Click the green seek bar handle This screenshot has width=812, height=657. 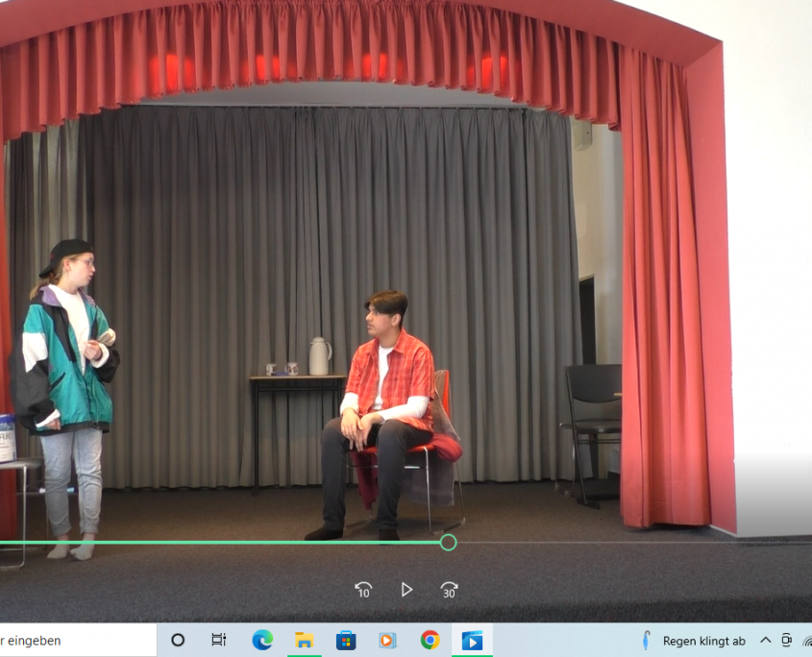click(448, 543)
